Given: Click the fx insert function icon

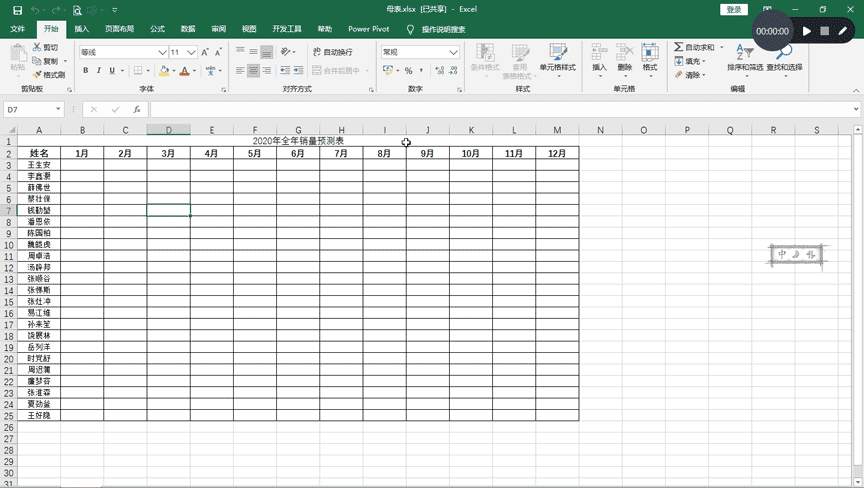Looking at the screenshot, I should (137, 110).
